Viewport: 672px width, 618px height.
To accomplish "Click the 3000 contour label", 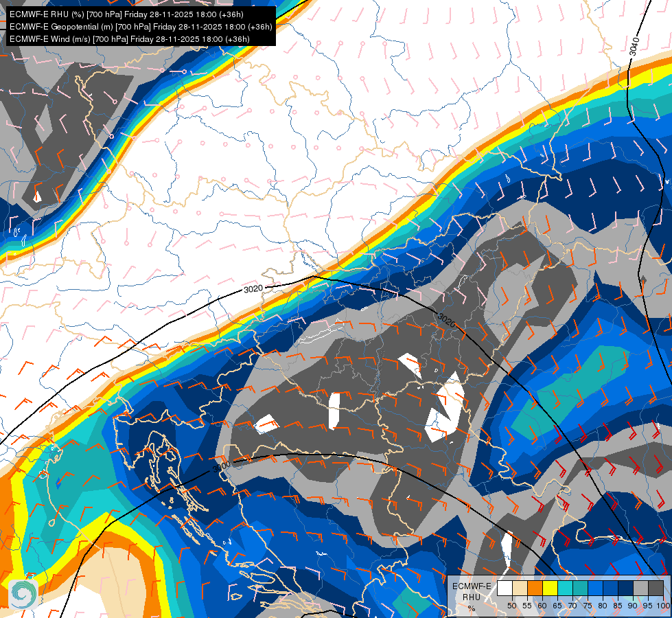I will pos(222,466).
